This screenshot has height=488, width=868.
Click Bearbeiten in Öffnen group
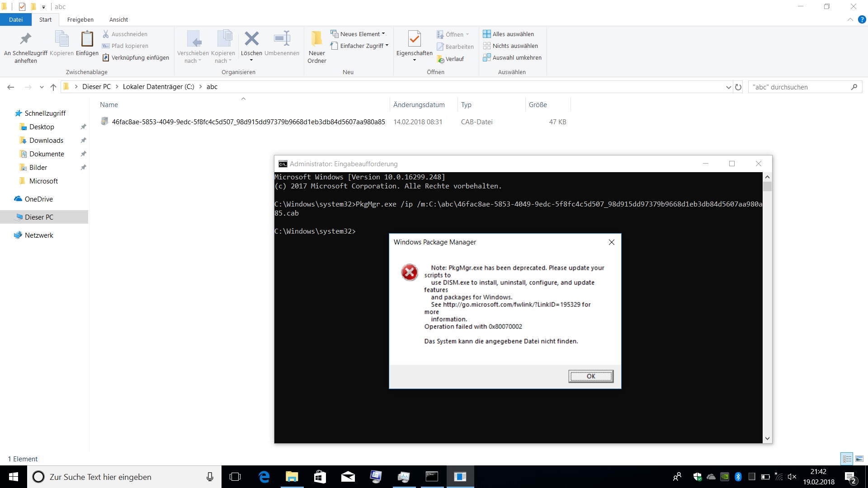point(455,47)
